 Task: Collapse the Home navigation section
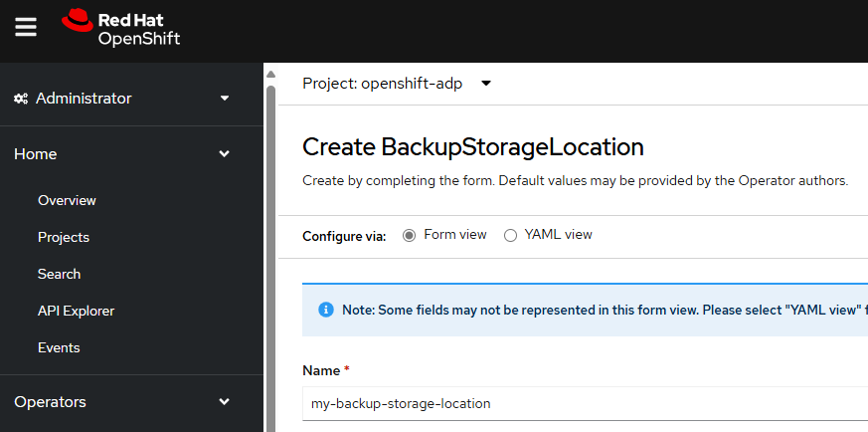pos(121,154)
